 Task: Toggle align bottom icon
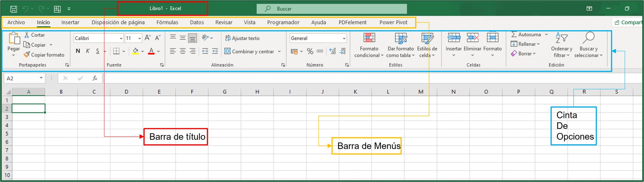coord(192,38)
